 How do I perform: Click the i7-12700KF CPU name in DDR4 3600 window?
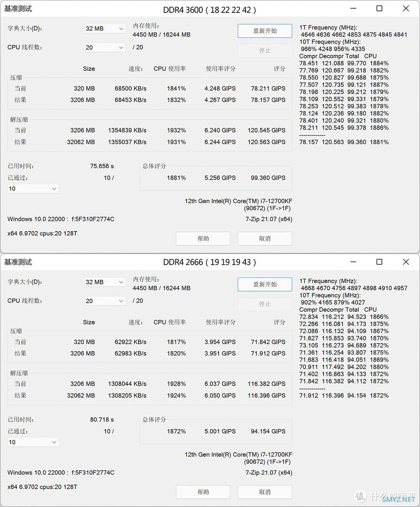238,201
